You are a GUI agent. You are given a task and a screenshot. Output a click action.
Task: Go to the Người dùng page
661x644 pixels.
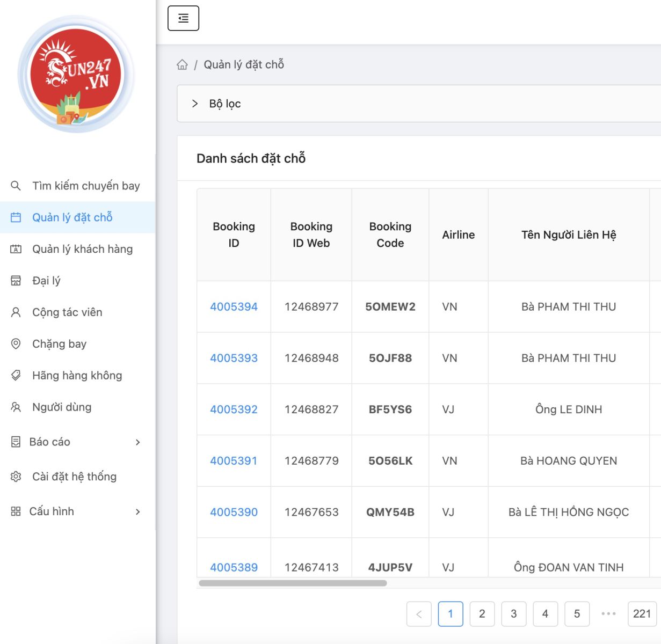coord(62,407)
